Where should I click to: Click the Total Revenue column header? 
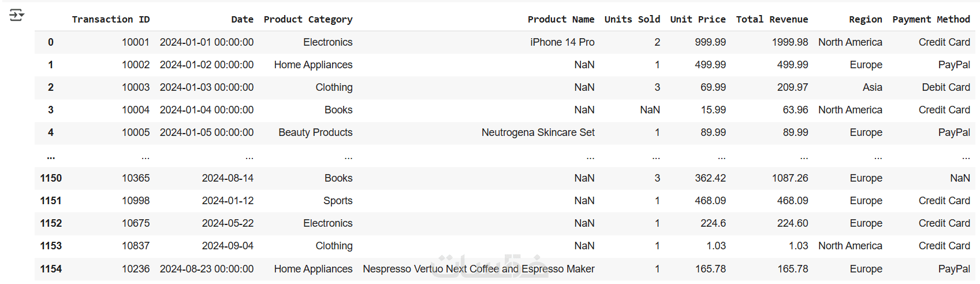772,20
